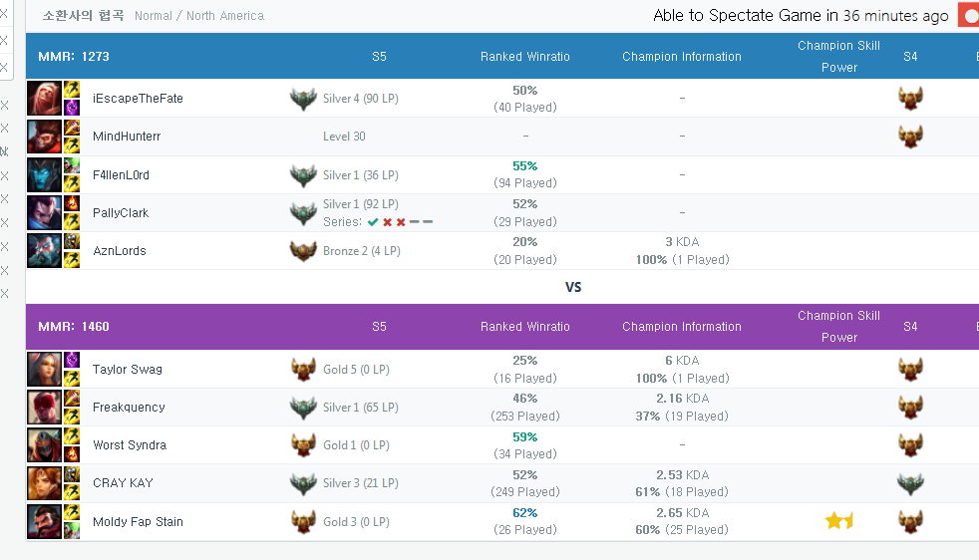979x560 pixels.
Task: Open the Worst Syndra summoner link
Action: [x=130, y=445]
